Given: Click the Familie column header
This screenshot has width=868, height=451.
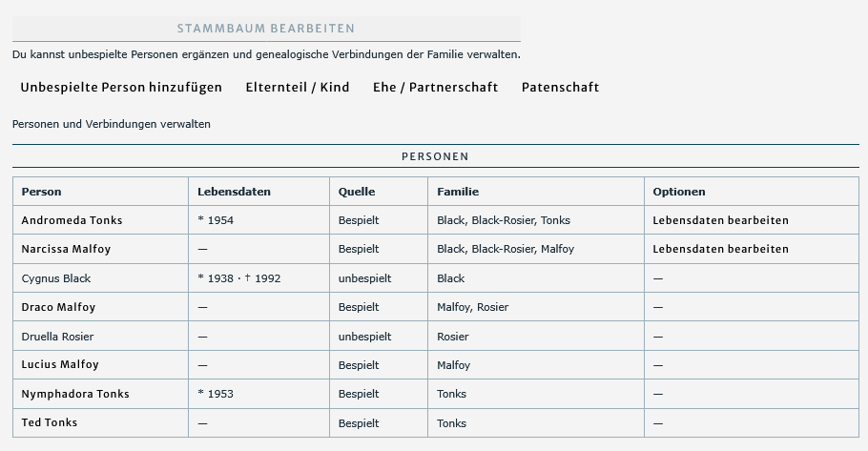Looking at the screenshot, I should click(458, 192).
